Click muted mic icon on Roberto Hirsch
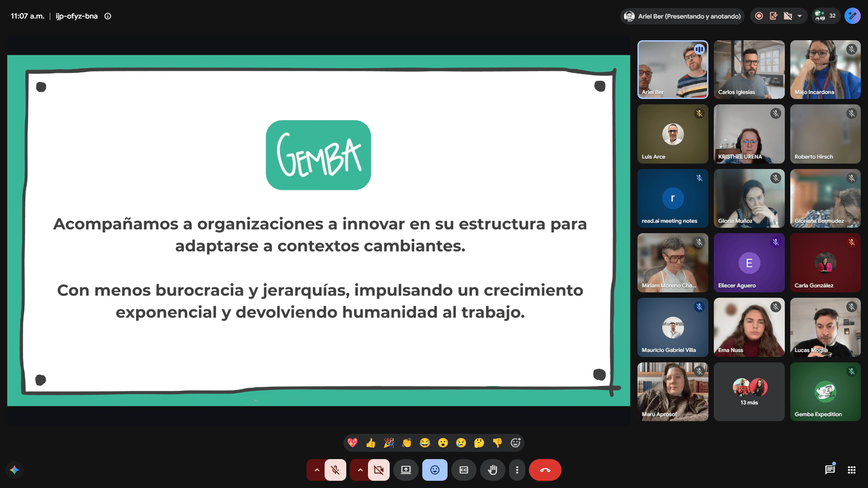 (x=852, y=113)
